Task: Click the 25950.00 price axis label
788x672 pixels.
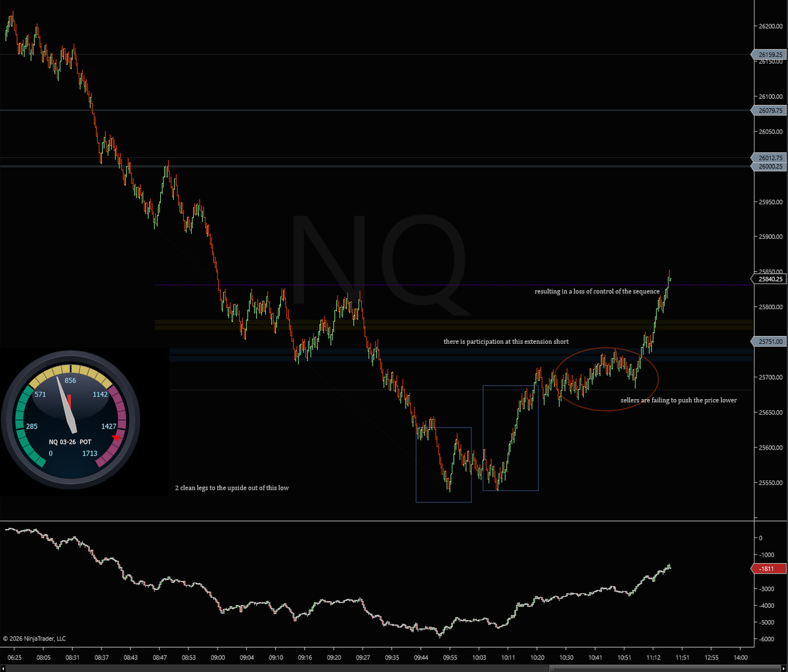Action: click(770, 202)
